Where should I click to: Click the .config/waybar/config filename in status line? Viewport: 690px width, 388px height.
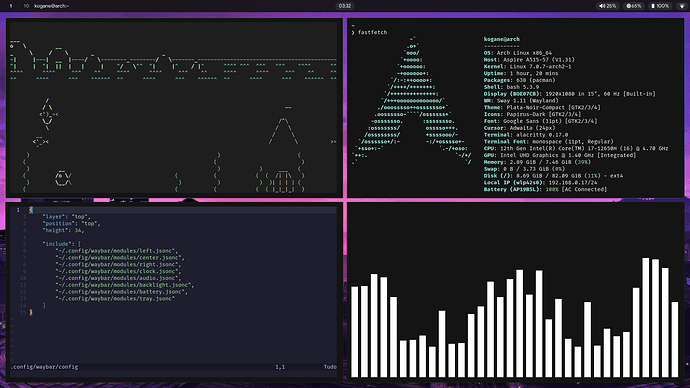[44, 366]
